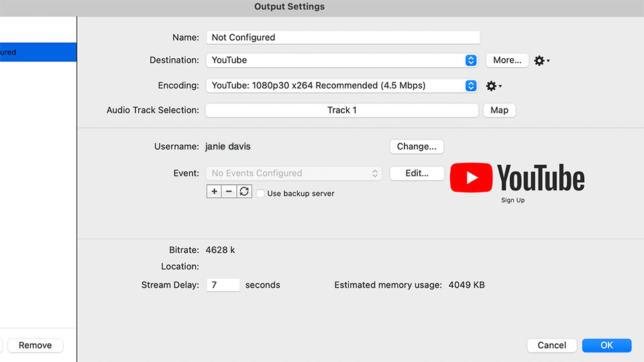Open gear menu next to More button
Image resolution: width=644 pixels, height=362 pixels.
point(542,61)
